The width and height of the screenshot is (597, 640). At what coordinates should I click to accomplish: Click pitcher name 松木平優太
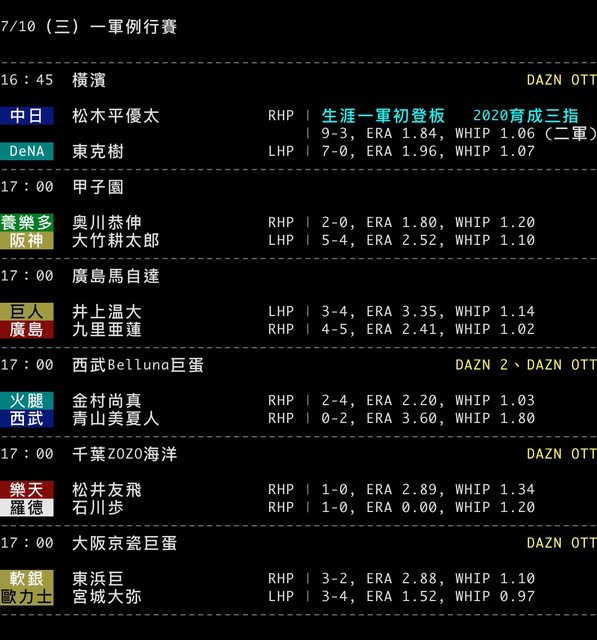pos(115,116)
